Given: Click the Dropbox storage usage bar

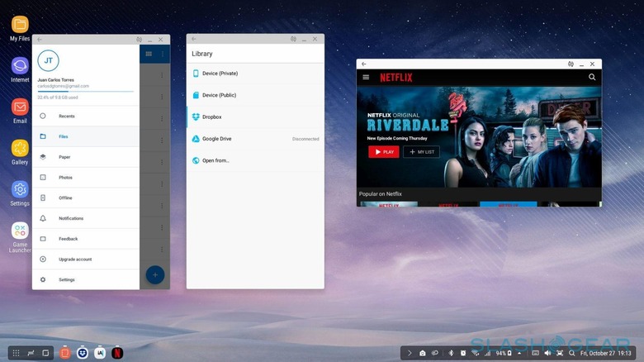Looking at the screenshot, I should click(x=85, y=91).
